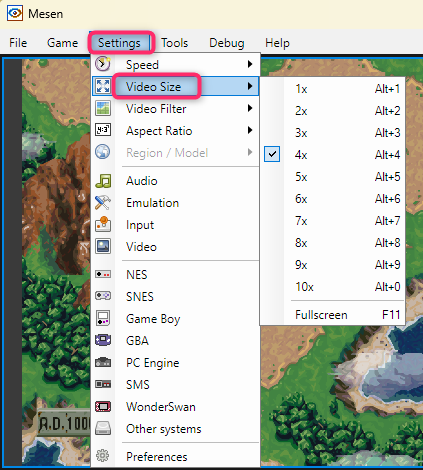The height and width of the screenshot is (470, 423).
Task: Click the Audio music note icon
Action: click(103, 181)
